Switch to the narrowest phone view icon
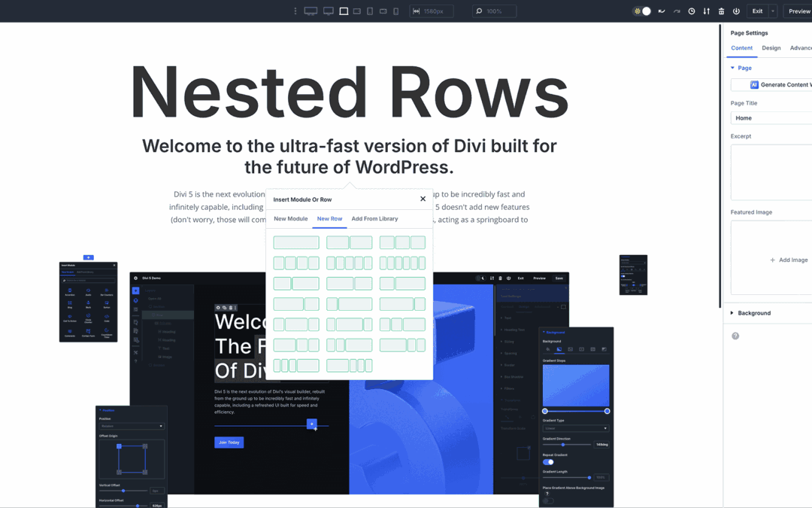 (396, 11)
